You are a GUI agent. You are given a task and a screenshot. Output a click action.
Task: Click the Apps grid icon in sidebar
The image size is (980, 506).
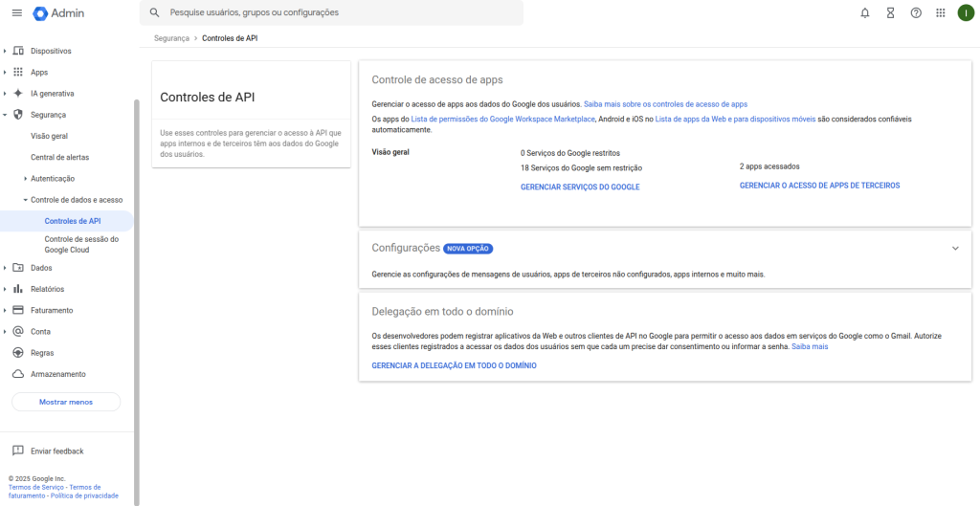[x=18, y=73]
